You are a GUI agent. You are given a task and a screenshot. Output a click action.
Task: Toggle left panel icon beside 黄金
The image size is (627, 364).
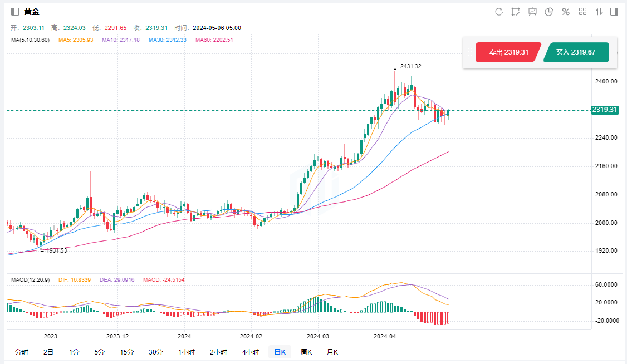(15, 12)
